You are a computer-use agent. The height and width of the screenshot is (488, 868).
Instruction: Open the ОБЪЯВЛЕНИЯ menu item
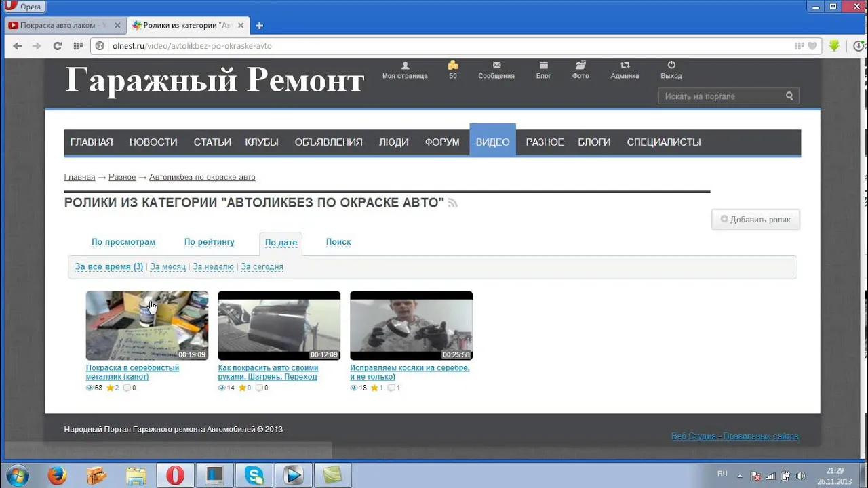[328, 142]
